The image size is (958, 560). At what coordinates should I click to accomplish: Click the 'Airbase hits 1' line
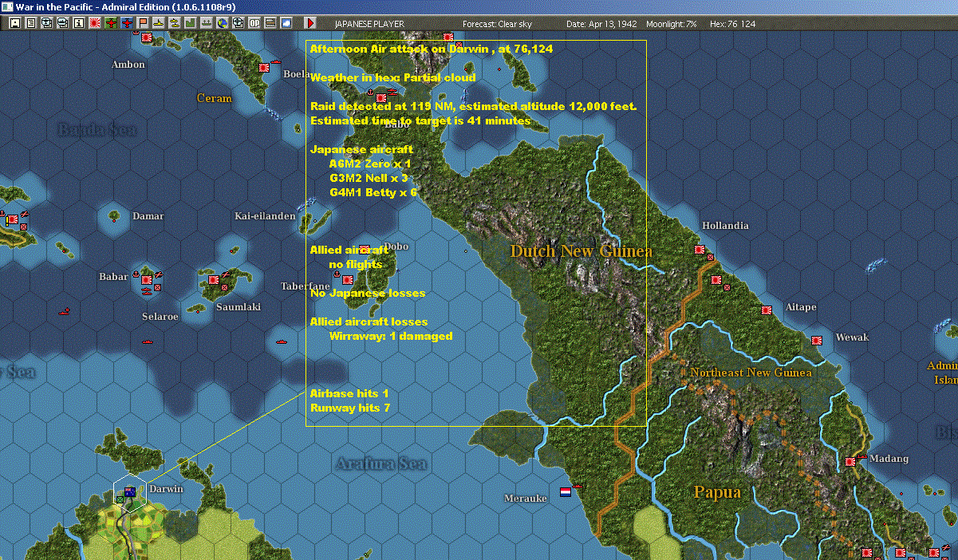(349, 393)
